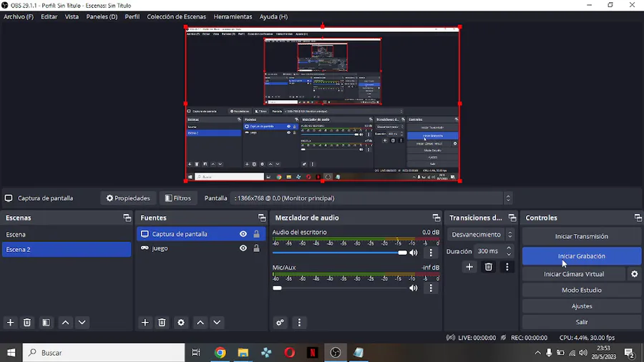The width and height of the screenshot is (644, 362).
Task: Open Audio del escritorio options dots
Action: tap(431, 253)
